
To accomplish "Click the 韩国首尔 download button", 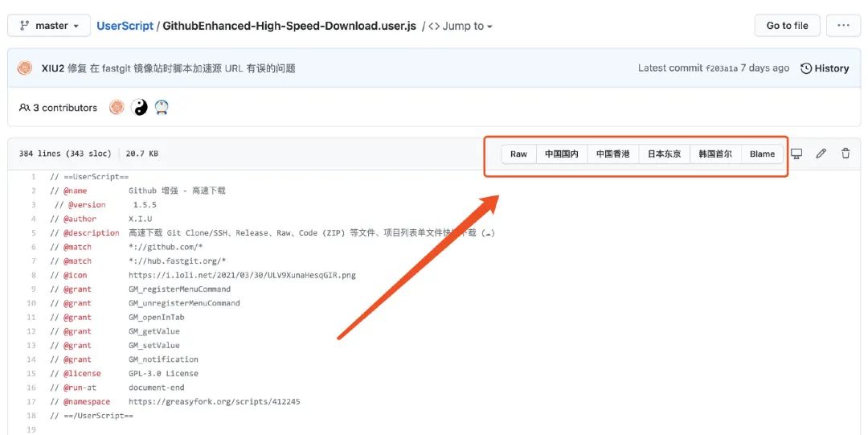I will click(715, 154).
